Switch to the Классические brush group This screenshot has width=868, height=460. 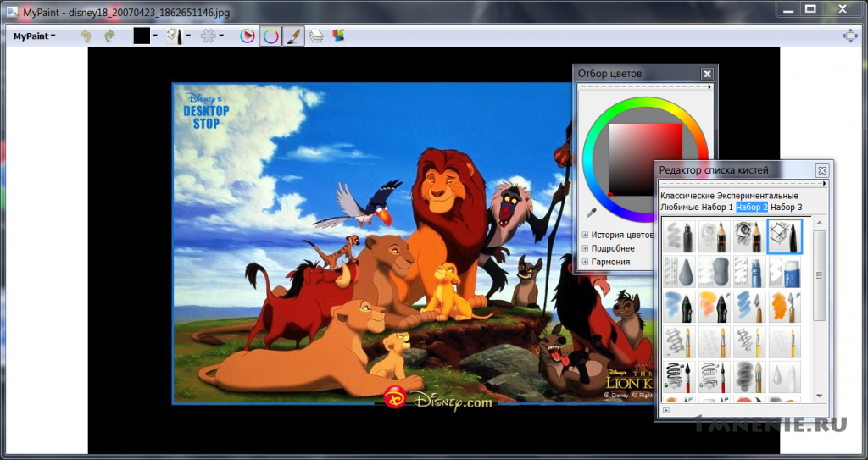(687, 196)
